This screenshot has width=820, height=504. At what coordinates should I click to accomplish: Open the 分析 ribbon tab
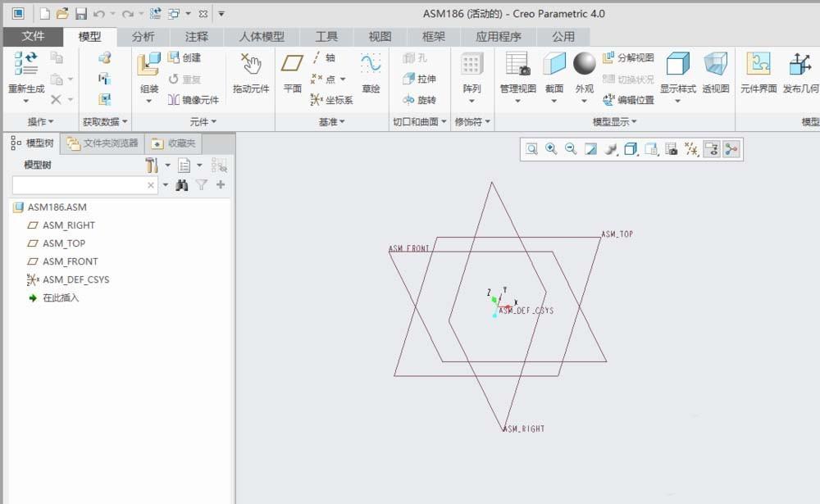[x=143, y=37]
